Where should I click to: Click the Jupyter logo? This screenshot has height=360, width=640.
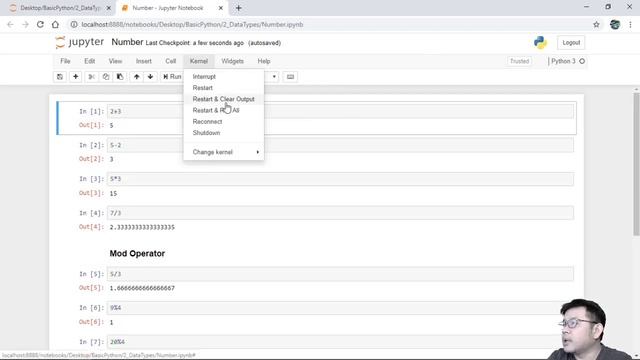click(80, 42)
